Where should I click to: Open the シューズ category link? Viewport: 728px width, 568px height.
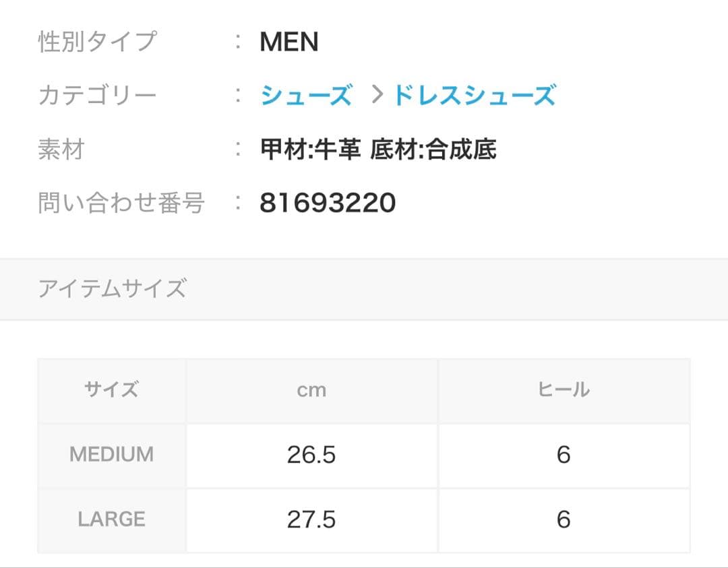point(305,96)
